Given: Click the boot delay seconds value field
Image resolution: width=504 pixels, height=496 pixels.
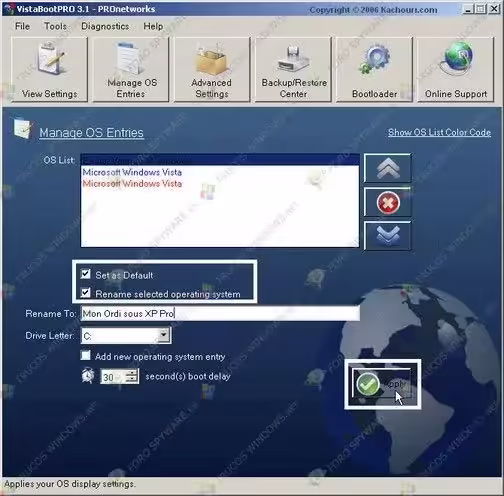Looking at the screenshot, I should coord(113,377).
